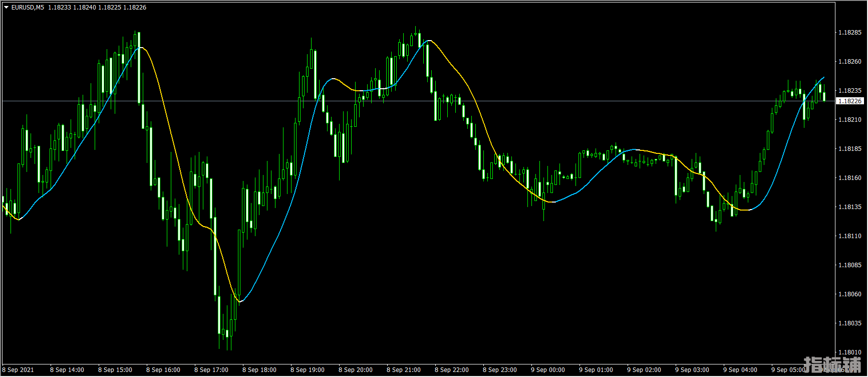
Task: Select the high value 1.18240 in header
Action: [x=85, y=8]
